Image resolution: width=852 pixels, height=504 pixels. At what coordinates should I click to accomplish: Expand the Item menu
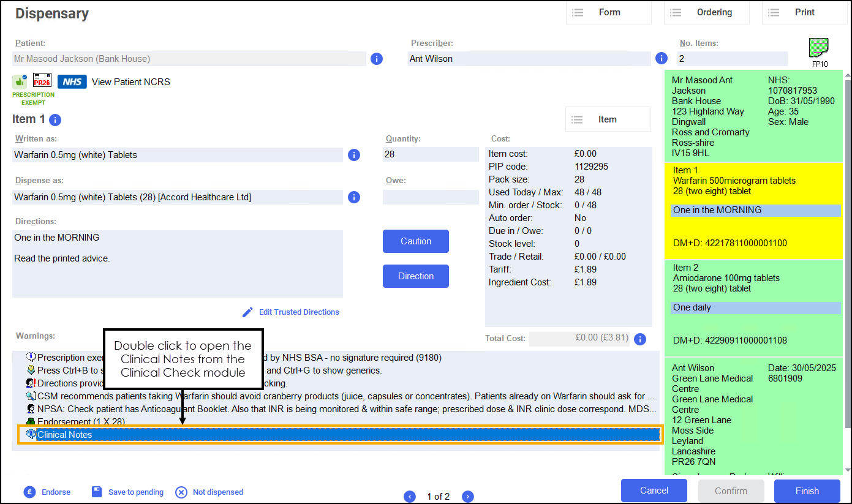[607, 119]
